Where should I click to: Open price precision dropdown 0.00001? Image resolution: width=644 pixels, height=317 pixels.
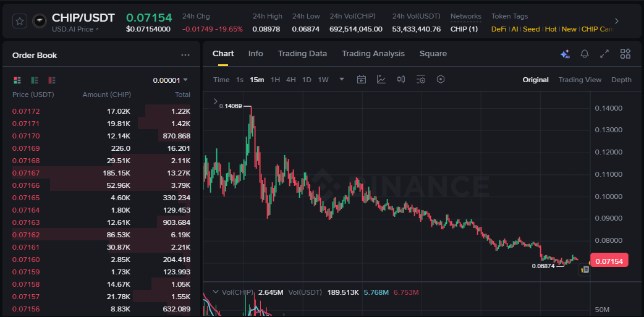(x=171, y=80)
